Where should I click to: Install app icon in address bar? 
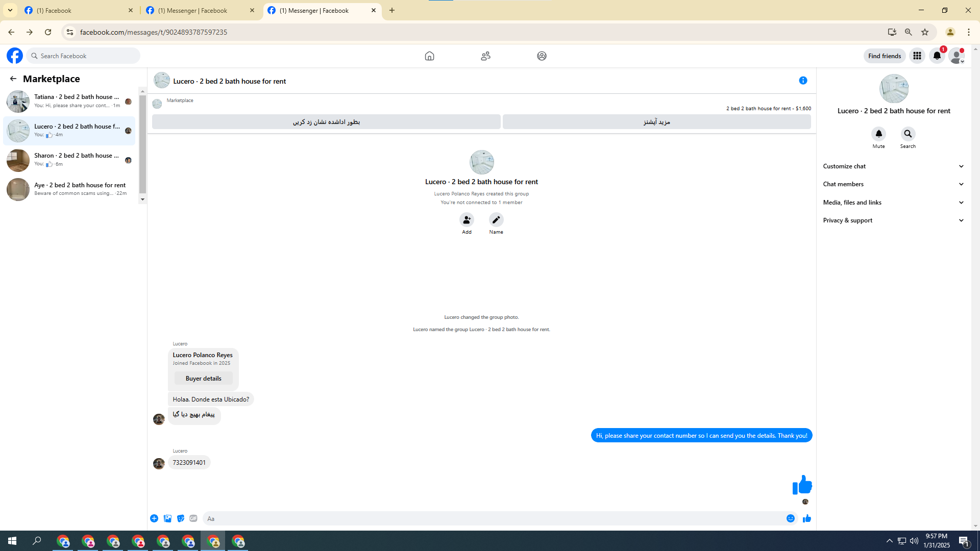click(x=892, y=32)
